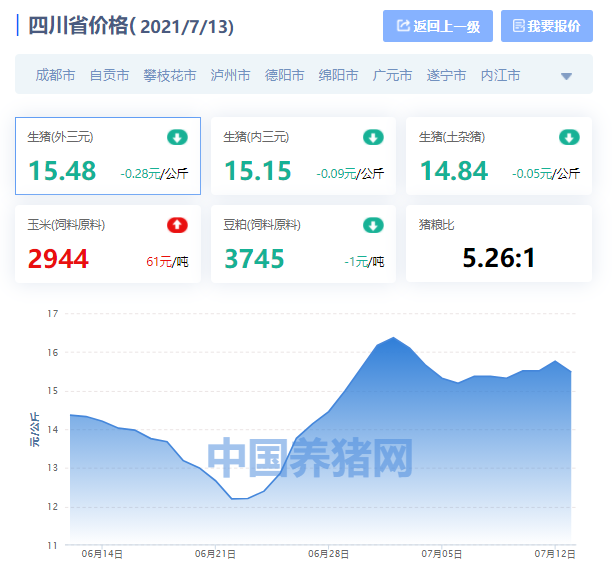Click the 返回上一级 button
This screenshot has width=612, height=571.
[438, 26]
